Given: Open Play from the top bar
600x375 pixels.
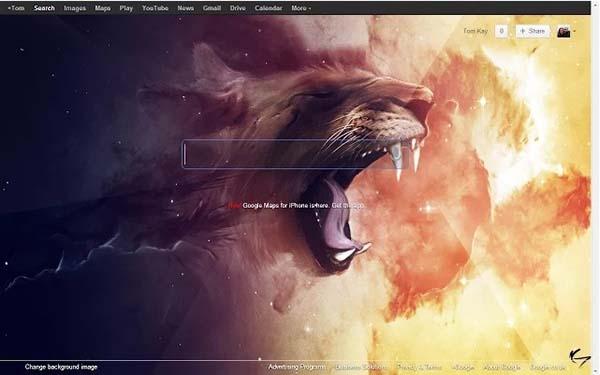Looking at the screenshot, I should [x=126, y=8].
